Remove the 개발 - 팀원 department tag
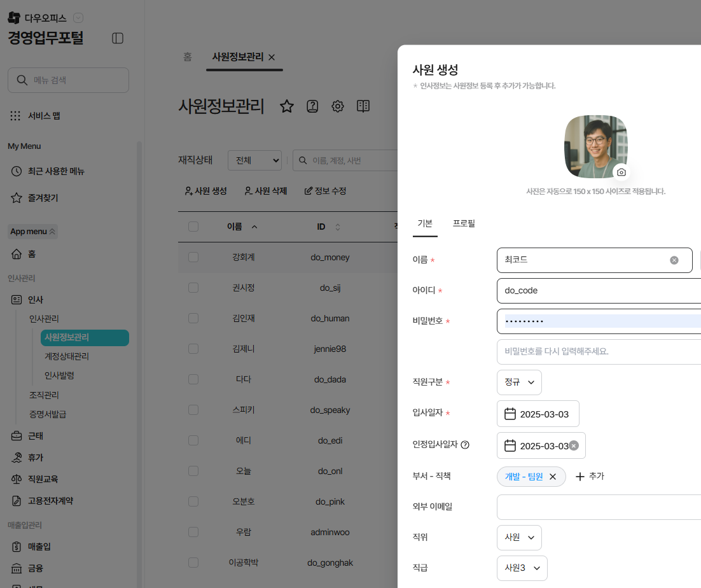Viewport: 701px width, 588px height. (x=553, y=477)
